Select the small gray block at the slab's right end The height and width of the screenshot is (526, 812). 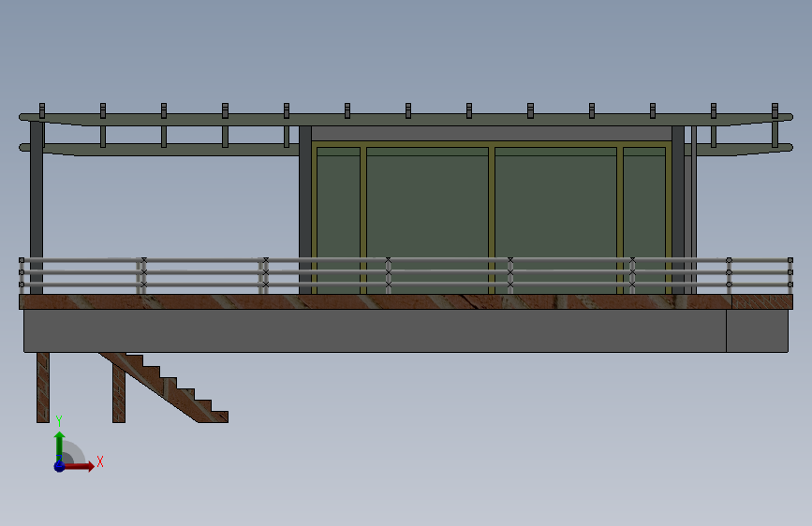tap(757, 330)
